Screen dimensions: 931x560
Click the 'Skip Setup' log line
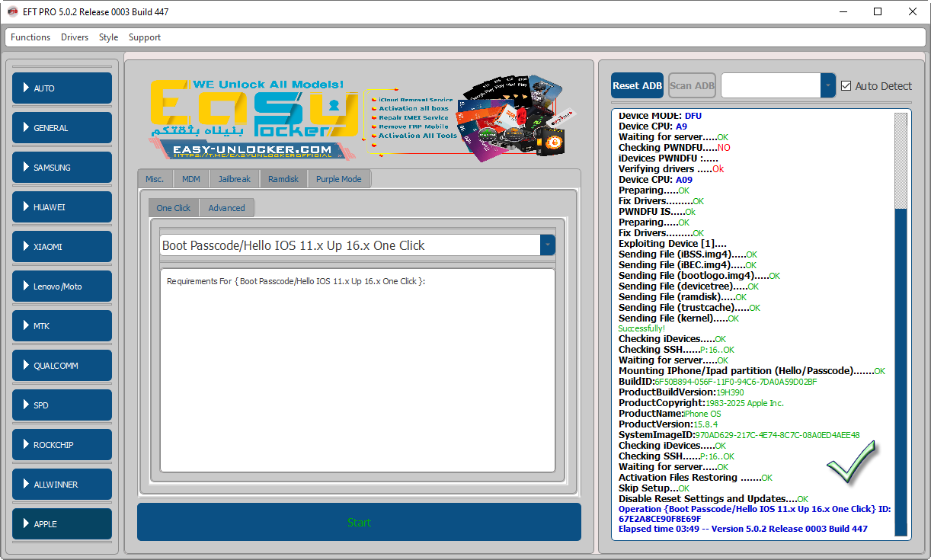[x=654, y=488]
